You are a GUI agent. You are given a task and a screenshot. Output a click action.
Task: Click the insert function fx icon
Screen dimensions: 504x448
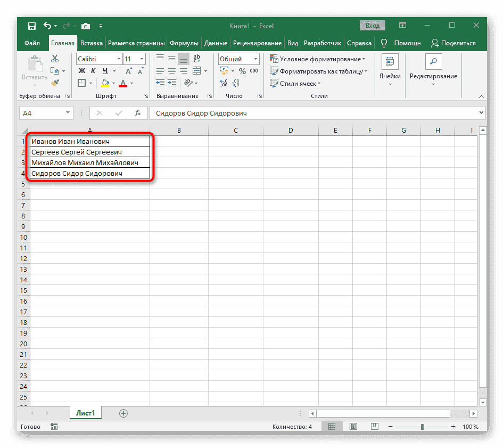point(137,113)
